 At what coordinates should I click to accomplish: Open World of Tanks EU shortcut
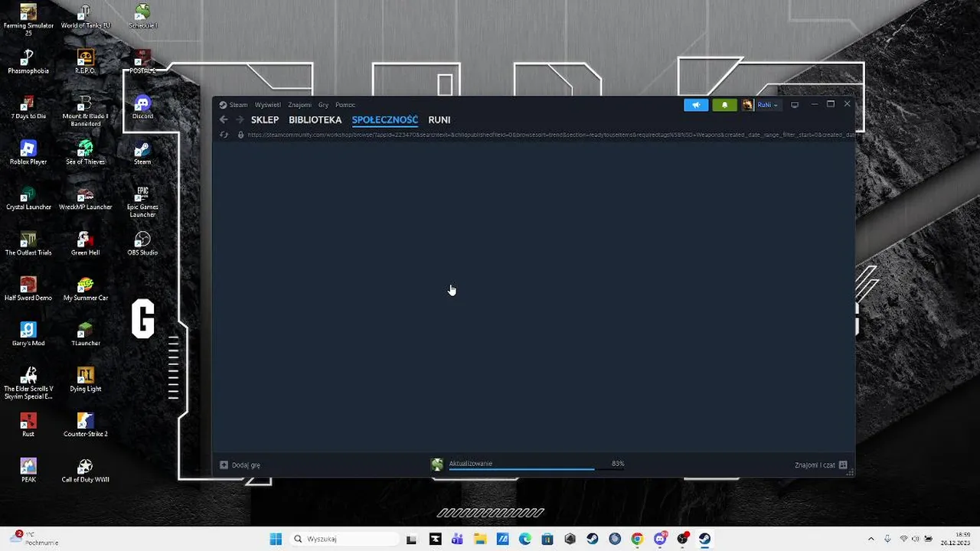click(86, 17)
